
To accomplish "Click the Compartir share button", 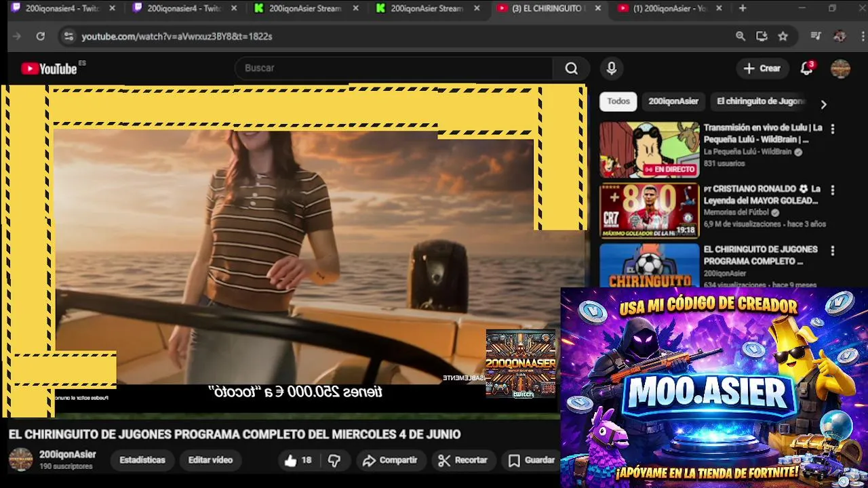I will click(389, 460).
